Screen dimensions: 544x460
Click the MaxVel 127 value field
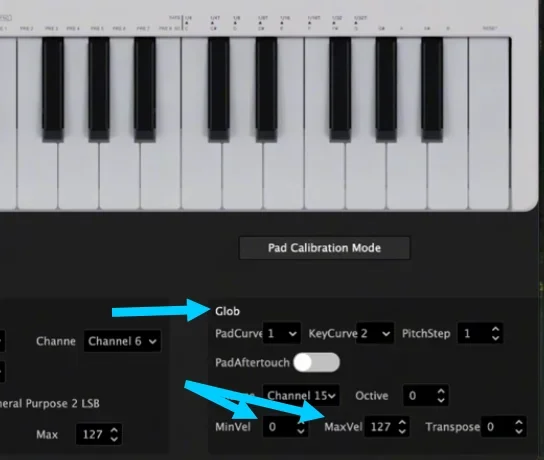pyautogui.click(x=387, y=427)
